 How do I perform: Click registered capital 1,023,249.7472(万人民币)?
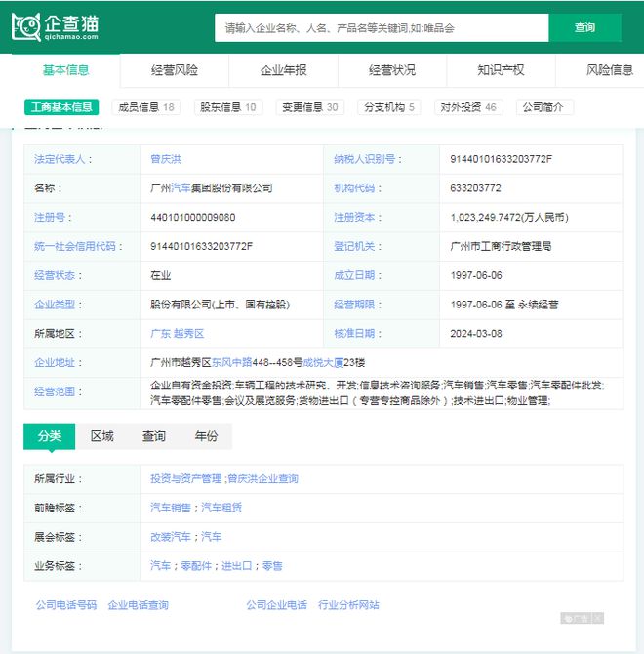point(509,218)
